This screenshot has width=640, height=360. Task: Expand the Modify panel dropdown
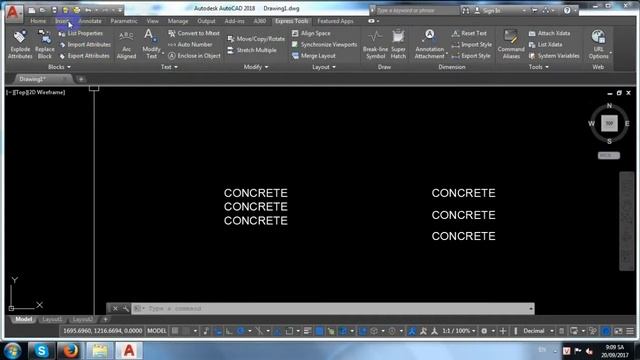point(256,67)
